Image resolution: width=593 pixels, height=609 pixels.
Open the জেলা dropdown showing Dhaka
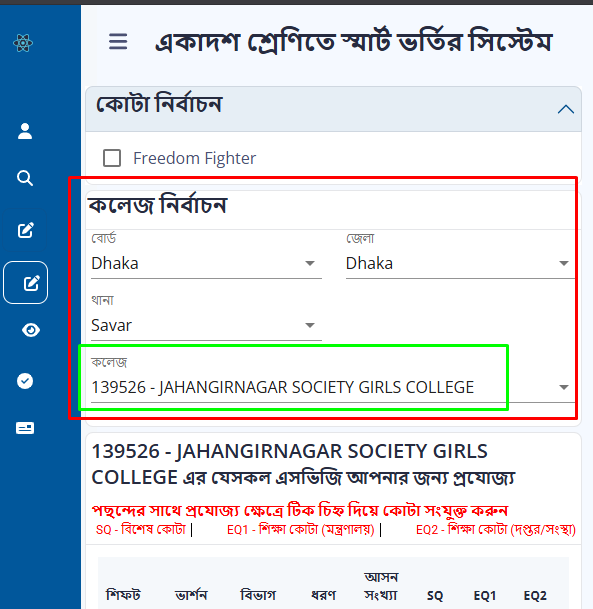tap(460, 263)
